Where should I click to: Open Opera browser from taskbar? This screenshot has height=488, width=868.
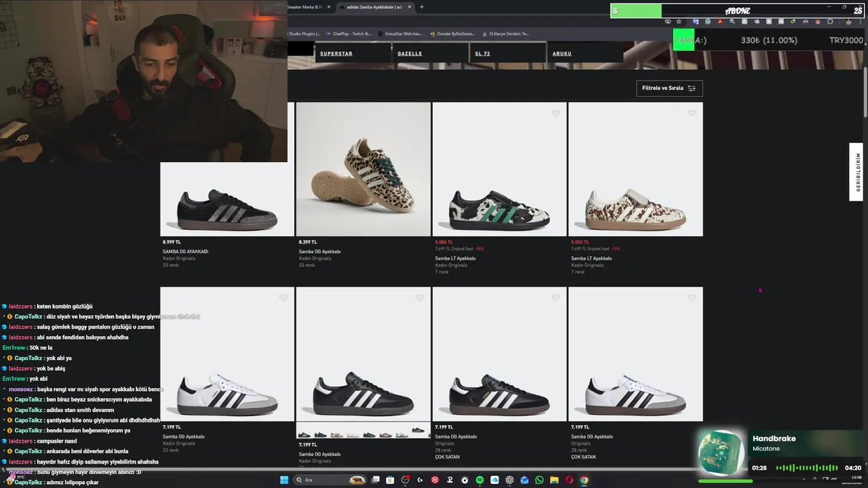pyautogui.click(x=569, y=480)
